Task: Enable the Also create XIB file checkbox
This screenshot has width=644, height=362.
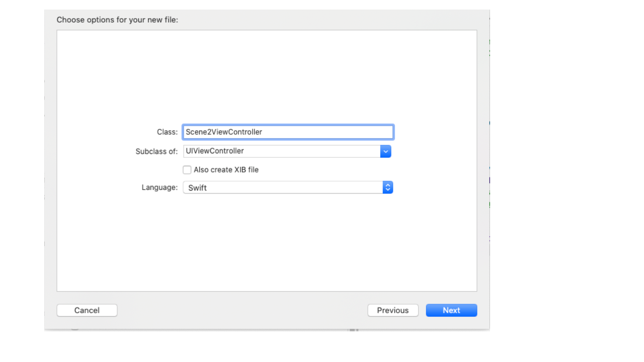Action: 187,170
